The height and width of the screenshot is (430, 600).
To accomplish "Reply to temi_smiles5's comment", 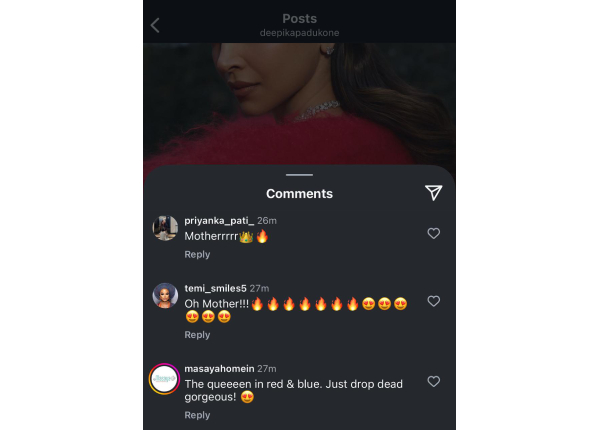I will click(x=197, y=335).
